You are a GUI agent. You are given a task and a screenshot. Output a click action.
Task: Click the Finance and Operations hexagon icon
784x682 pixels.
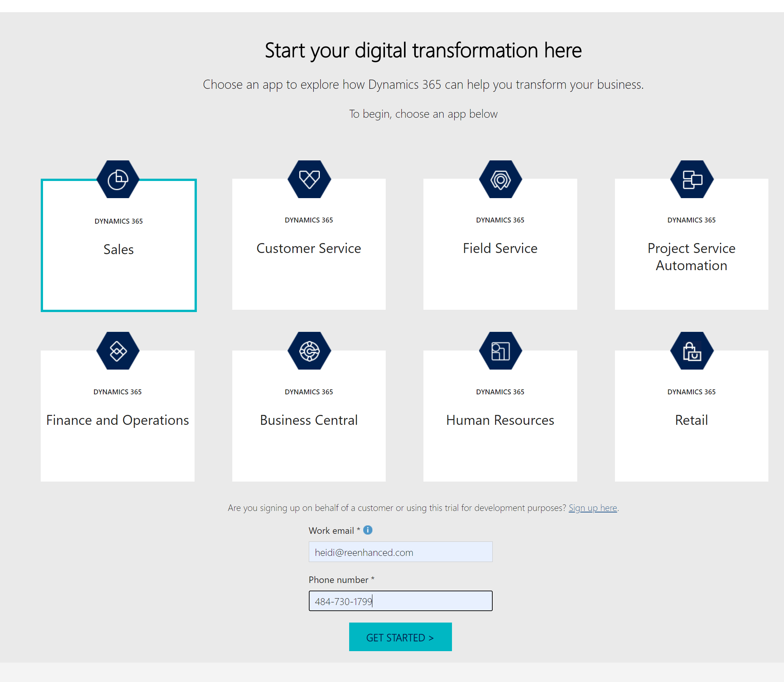pyautogui.click(x=117, y=351)
